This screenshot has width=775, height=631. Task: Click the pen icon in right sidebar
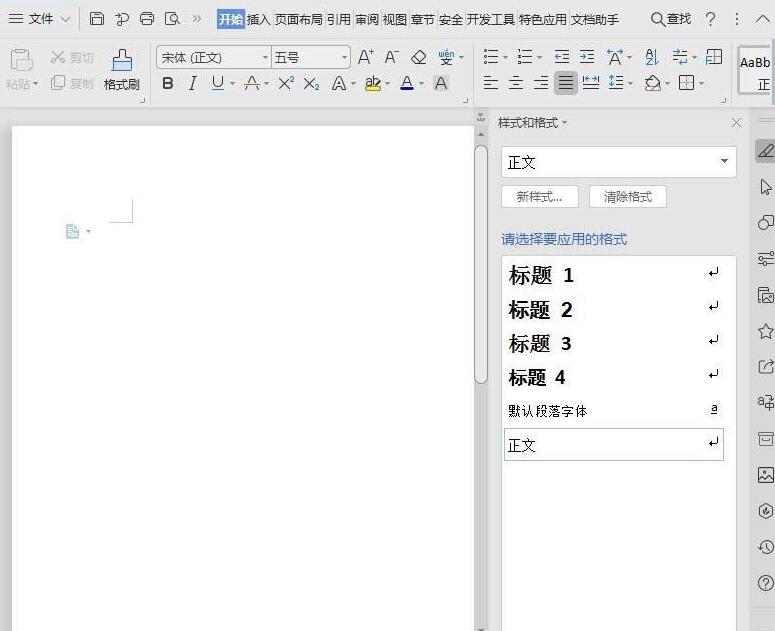766,150
